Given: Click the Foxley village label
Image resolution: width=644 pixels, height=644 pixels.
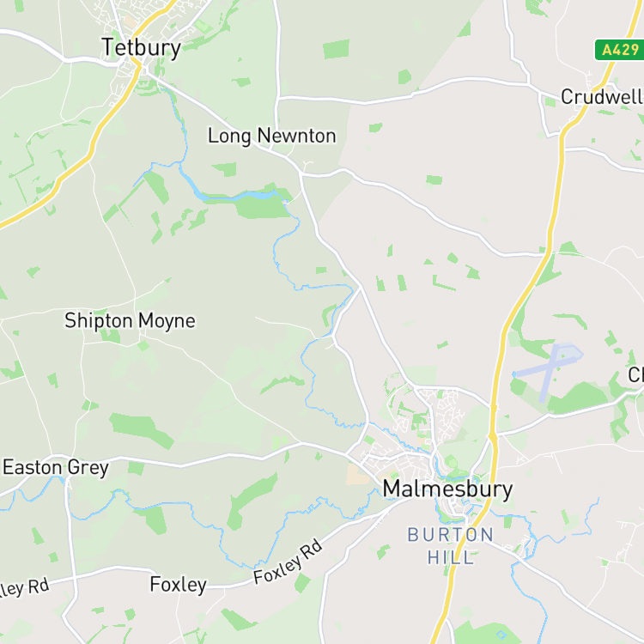Looking at the screenshot, I should click(x=179, y=585).
